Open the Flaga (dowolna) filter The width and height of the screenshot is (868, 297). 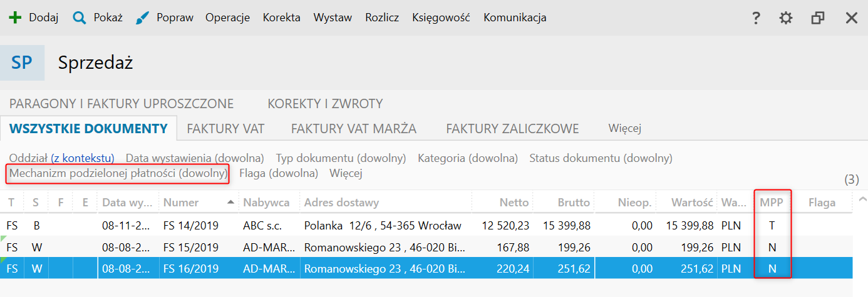279,173
